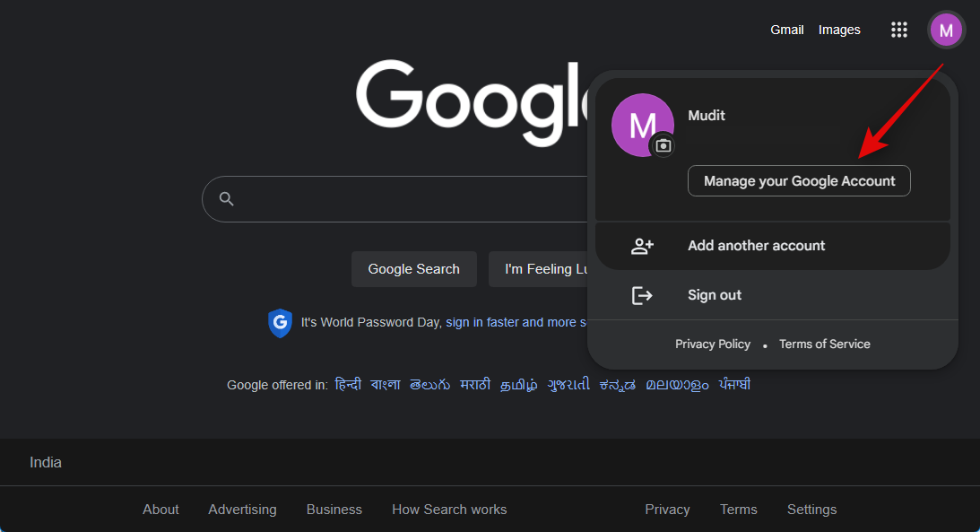Viewport: 980px width, 532px height.
Task: Click the Google logo
Action: tap(472, 103)
